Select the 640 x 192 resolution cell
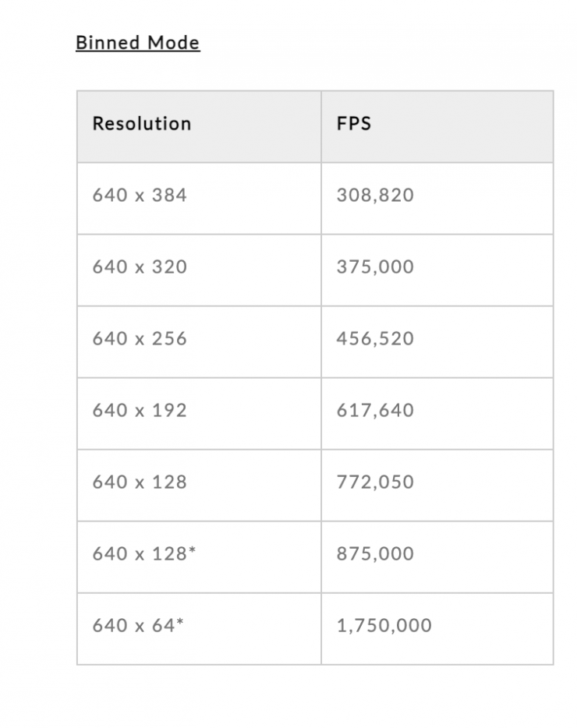The image size is (577, 728). point(140,411)
